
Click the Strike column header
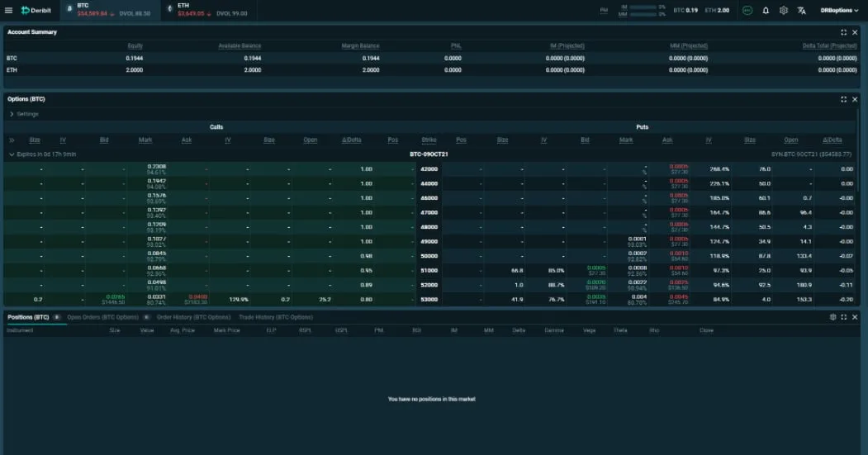(x=429, y=140)
